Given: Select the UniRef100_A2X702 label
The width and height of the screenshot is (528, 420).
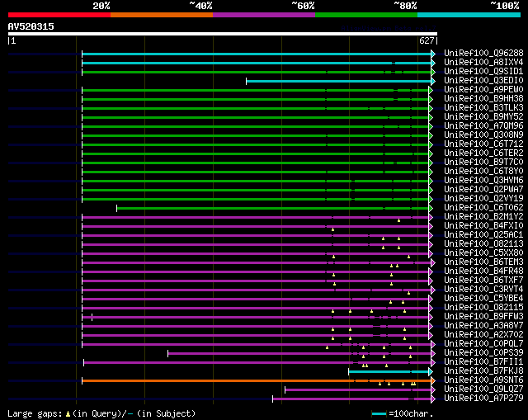Looking at the screenshot, I should [483, 335].
